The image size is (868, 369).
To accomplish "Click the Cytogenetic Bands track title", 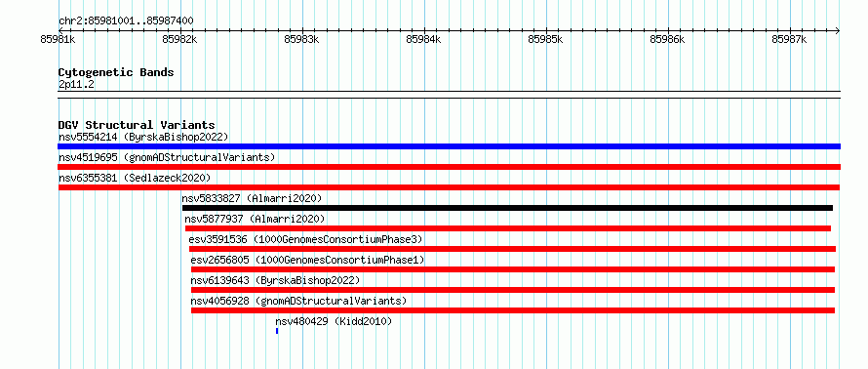I will tap(116, 72).
